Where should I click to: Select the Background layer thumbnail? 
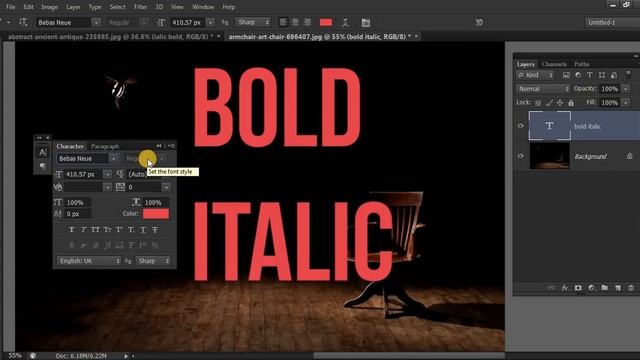click(x=549, y=156)
